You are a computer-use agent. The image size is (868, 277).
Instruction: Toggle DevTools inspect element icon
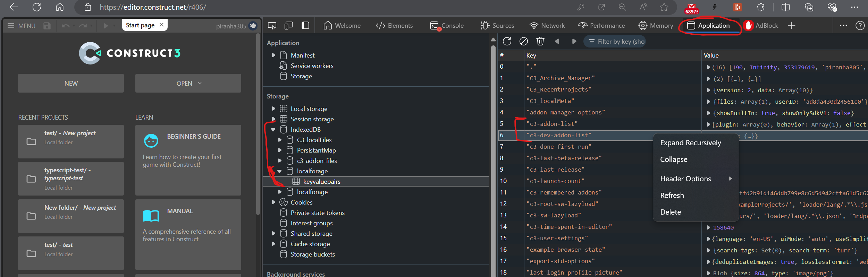click(272, 25)
